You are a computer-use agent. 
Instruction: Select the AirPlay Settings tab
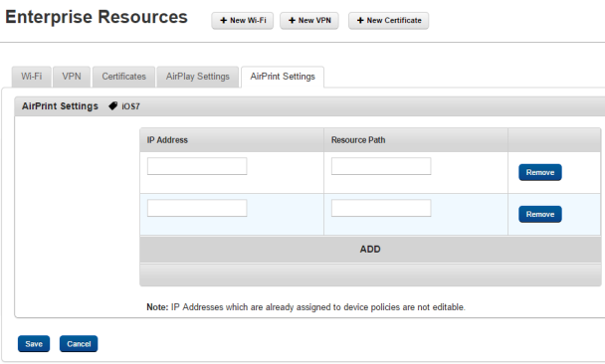point(198,77)
